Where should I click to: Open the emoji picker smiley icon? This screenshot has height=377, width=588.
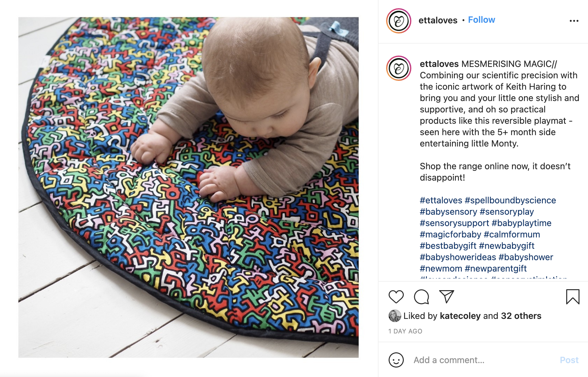click(x=396, y=360)
